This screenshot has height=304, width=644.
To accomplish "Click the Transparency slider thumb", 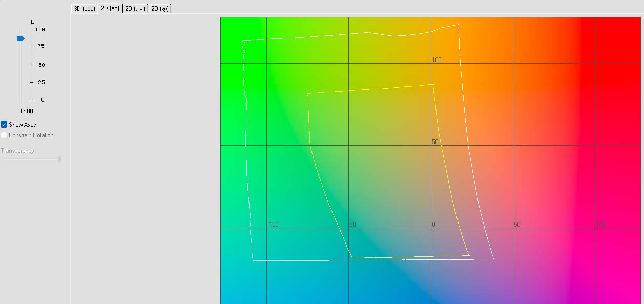I will [x=59, y=159].
